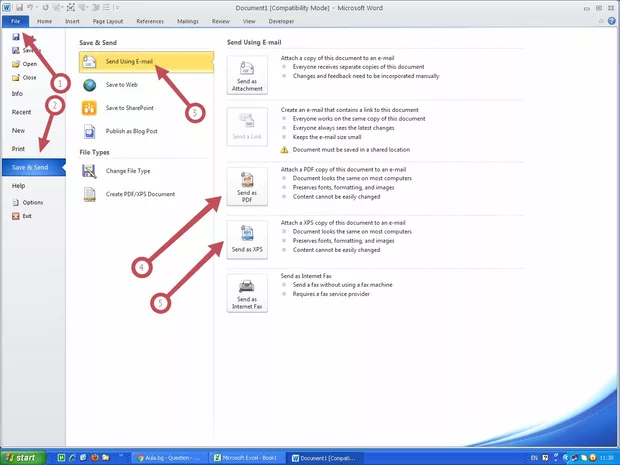This screenshot has height=465, width=620.
Task: Click the system tray clock
Action: (607, 458)
